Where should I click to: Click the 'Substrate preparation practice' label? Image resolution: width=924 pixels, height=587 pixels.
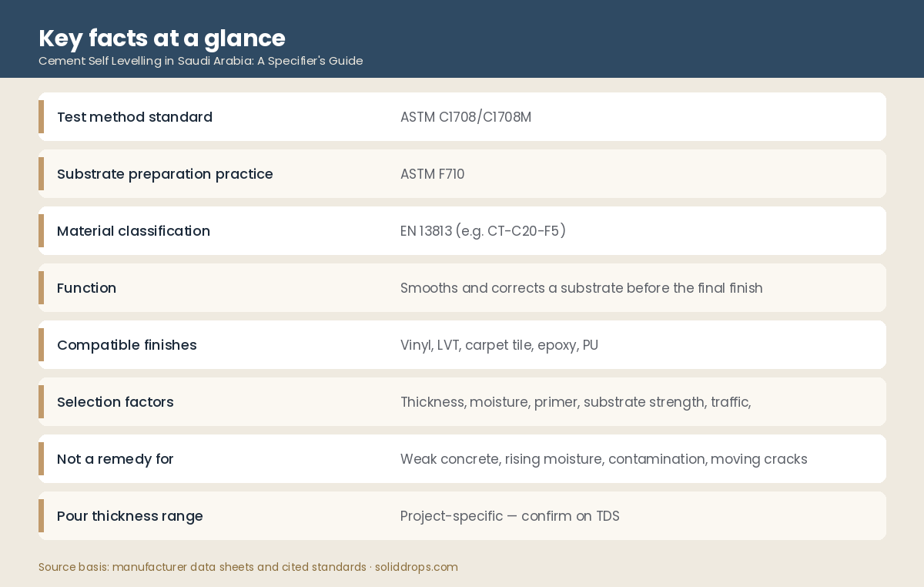[165, 174]
